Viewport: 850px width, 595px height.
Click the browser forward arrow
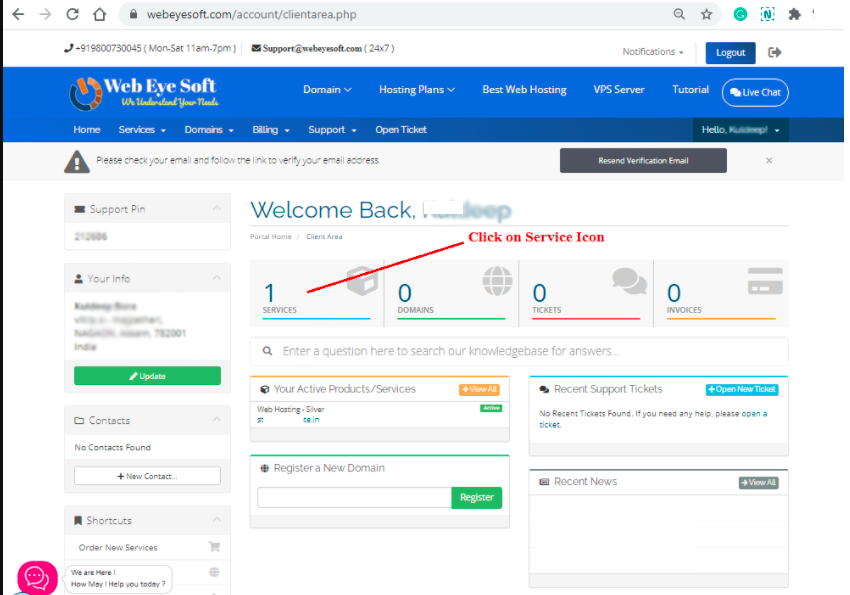point(46,14)
